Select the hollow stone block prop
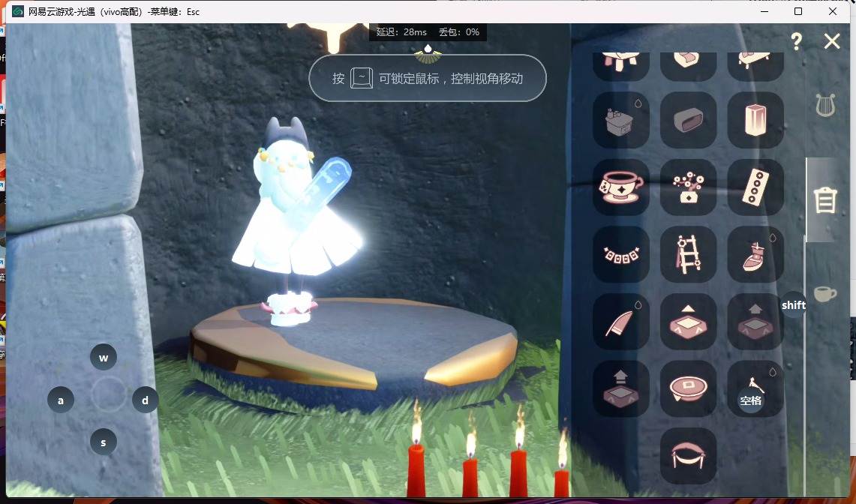Screen dimensions: 856x504 click(x=688, y=120)
